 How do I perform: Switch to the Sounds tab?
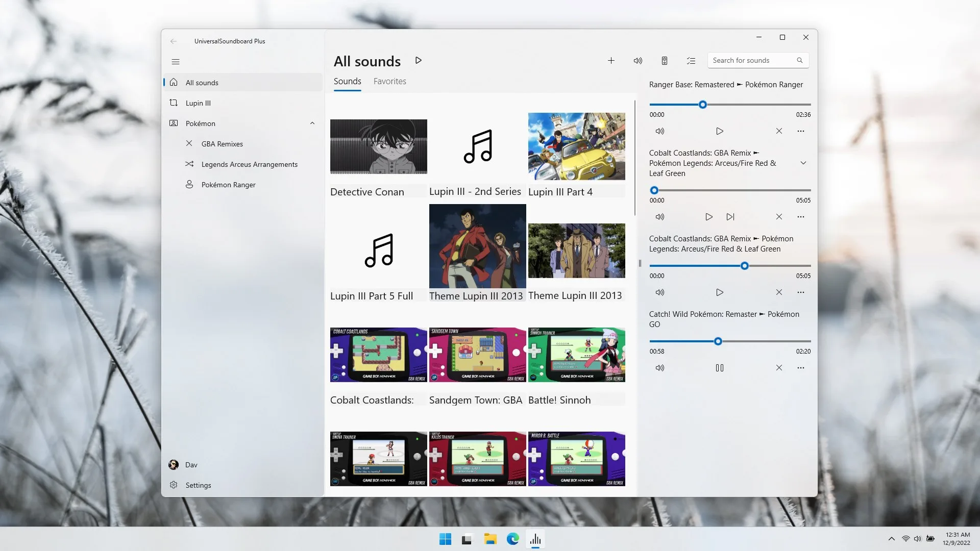coord(347,82)
